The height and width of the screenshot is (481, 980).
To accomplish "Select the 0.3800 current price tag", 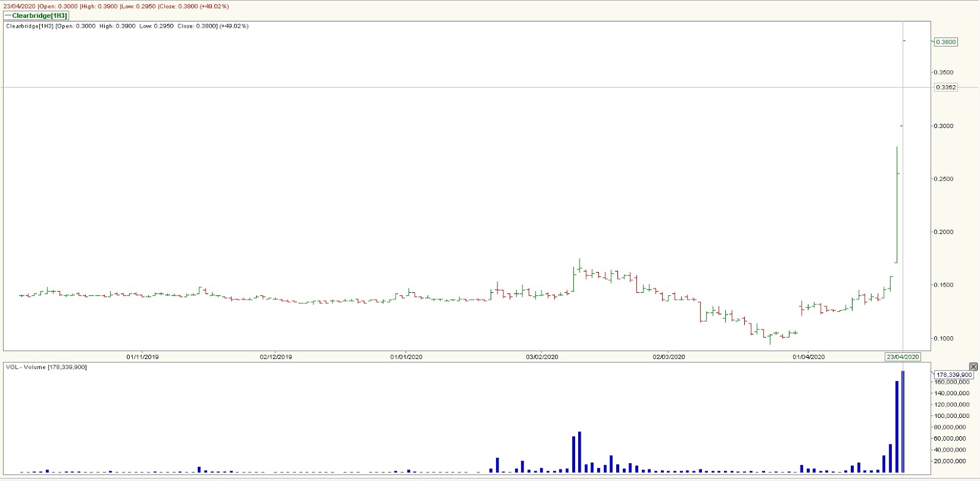I will pyautogui.click(x=946, y=42).
